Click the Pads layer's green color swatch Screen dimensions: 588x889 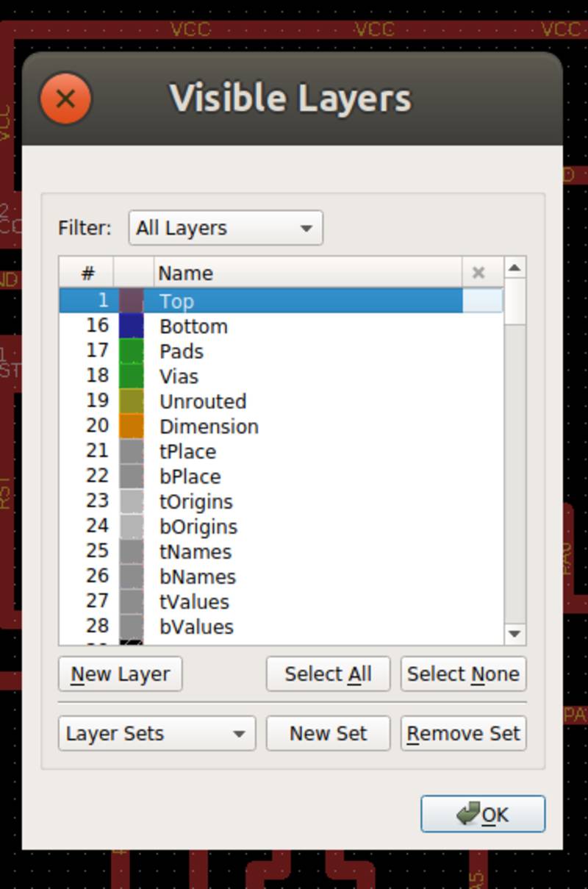coord(132,351)
